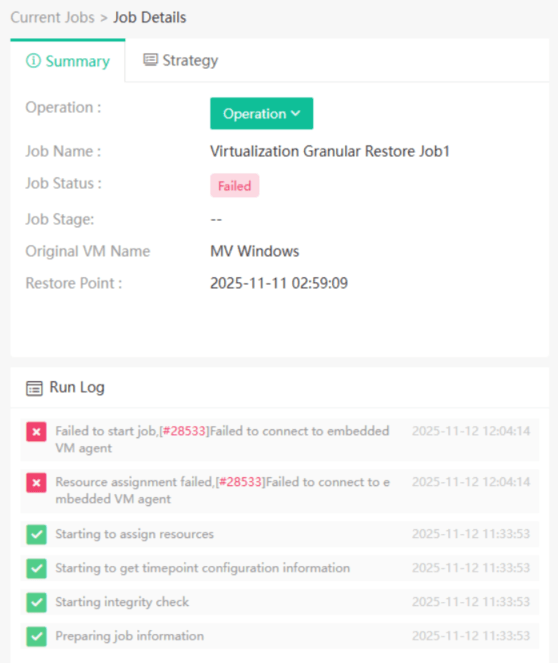558x663 pixels.
Task: Click red X on 'Resource assignment failed' entry
Action: click(x=36, y=482)
